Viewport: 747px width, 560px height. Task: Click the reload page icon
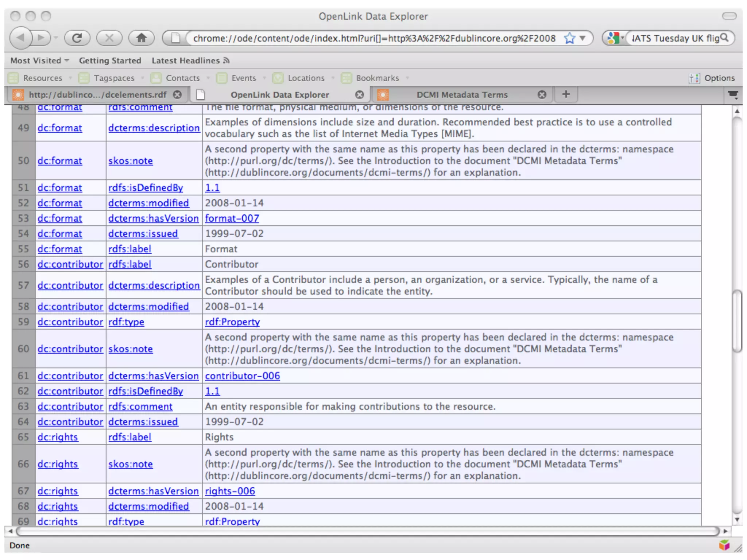[77, 38]
